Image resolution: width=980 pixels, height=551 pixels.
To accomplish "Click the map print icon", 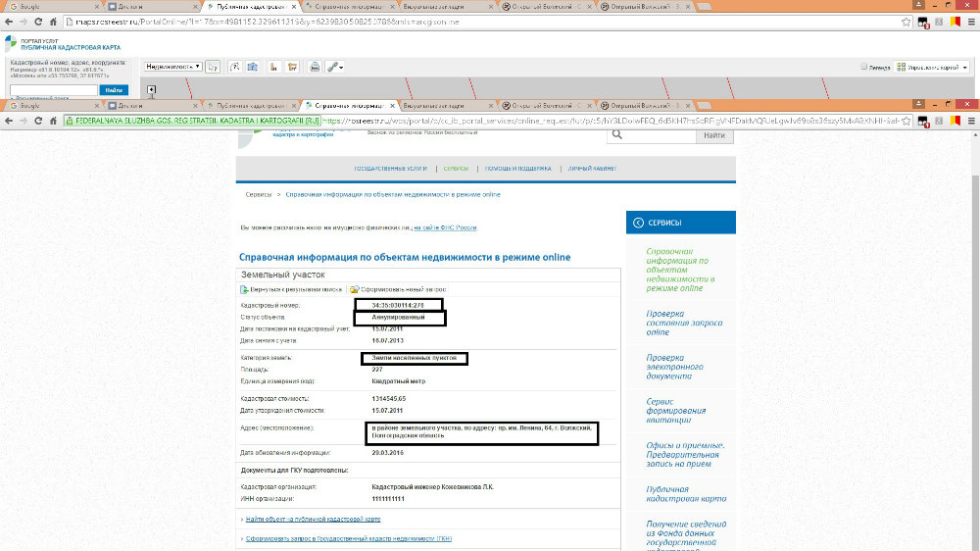I will [x=315, y=67].
